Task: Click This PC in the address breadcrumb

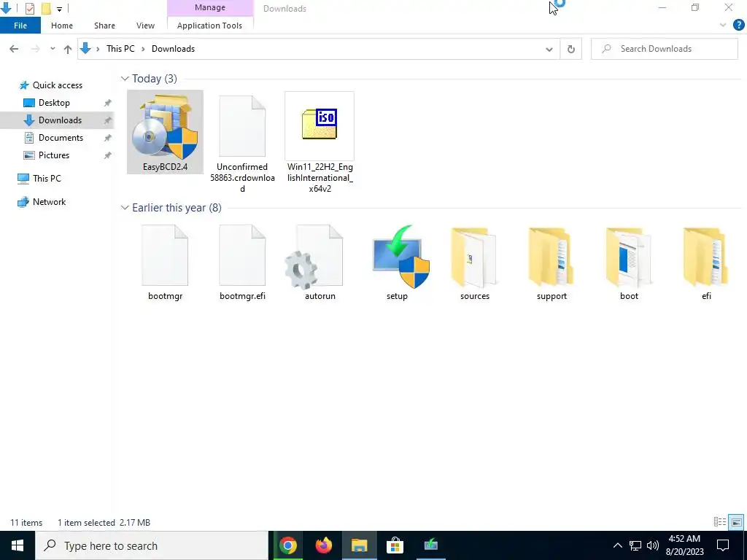Action: pyautogui.click(x=120, y=49)
